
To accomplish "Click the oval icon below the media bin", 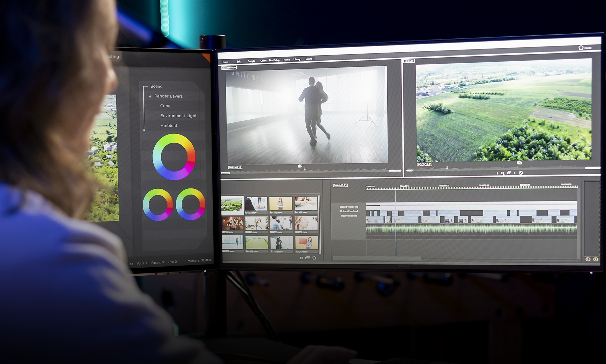I will [301, 258].
